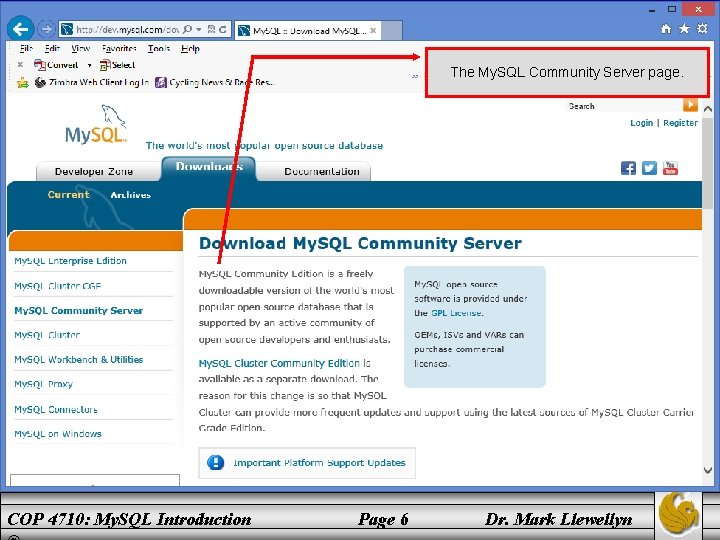Screen dimensions: 720x540
Task: Open the Help menu
Action: [x=190, y=48]
